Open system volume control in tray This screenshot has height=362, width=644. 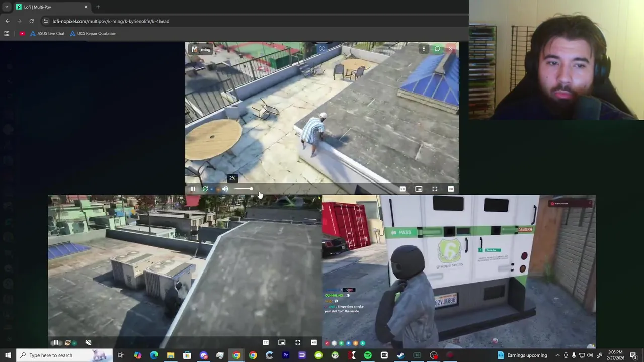pos(591,355)
